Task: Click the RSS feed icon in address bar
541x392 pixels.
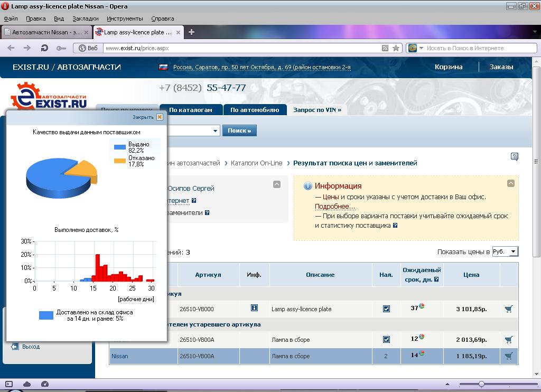Action: coord(385,48)
